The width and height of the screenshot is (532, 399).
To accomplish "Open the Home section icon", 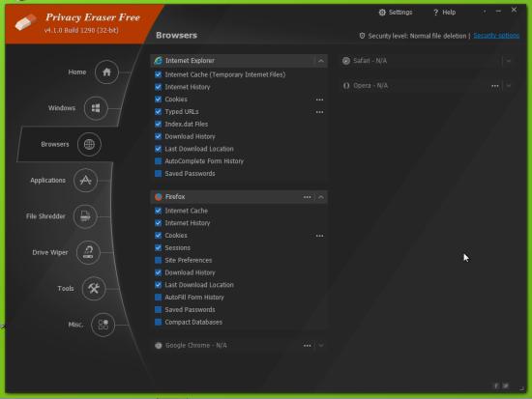I will click(x=106, y=72).
